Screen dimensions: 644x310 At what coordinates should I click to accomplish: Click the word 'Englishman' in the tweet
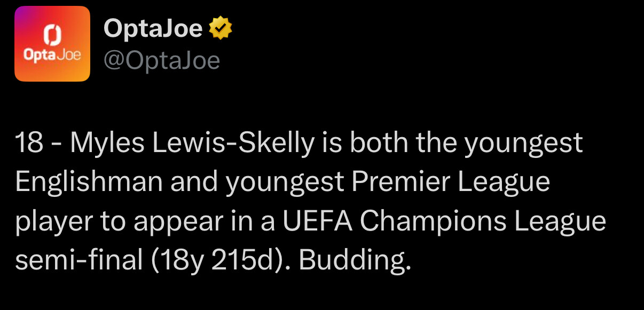click(x=89, y=182)
